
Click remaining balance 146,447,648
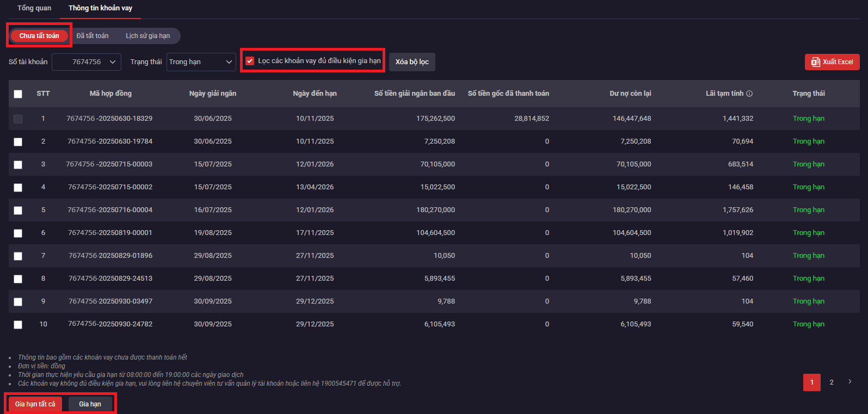632,119
